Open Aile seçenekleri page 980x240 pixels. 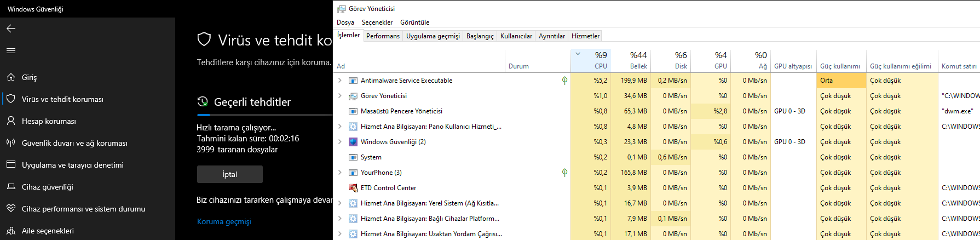click(x=88, y=231)
